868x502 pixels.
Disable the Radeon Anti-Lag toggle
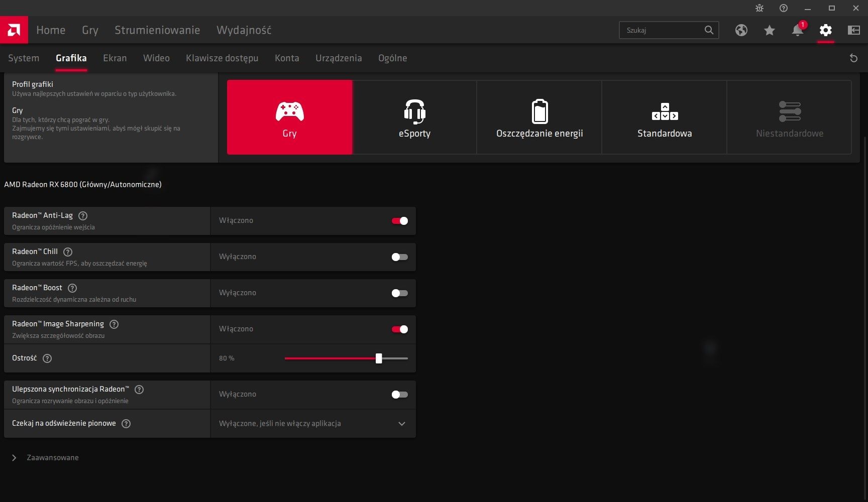click(400, 221)
